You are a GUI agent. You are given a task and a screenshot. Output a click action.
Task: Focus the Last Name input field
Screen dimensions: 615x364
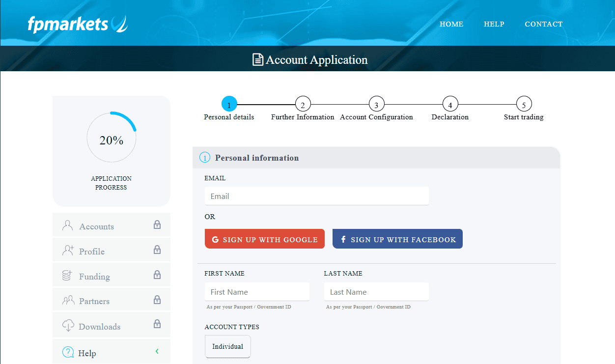376,292
